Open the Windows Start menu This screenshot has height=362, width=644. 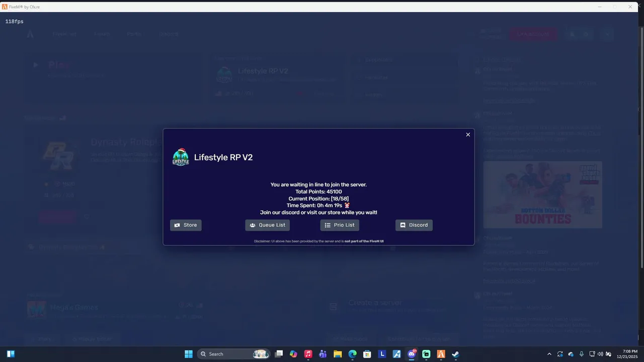pos(189,354)
